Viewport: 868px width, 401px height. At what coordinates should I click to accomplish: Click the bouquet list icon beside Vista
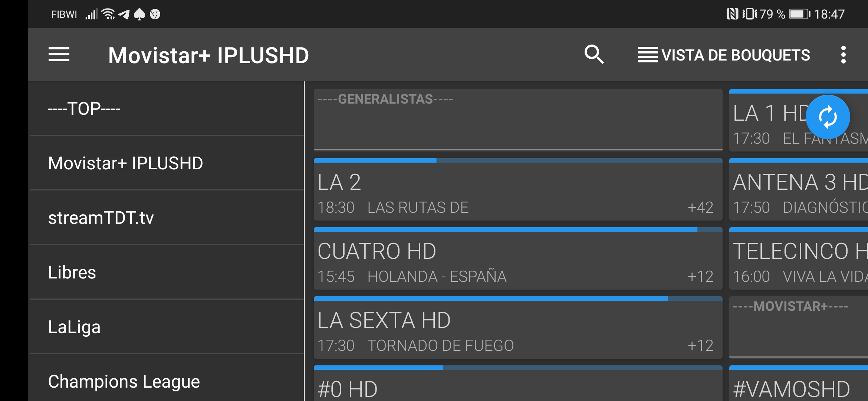pos(648,55)
